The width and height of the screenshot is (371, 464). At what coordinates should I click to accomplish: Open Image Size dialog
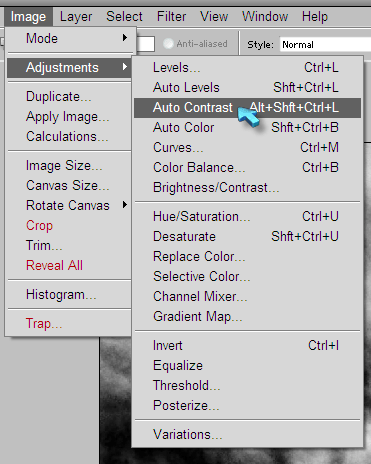tap(69, 166)
